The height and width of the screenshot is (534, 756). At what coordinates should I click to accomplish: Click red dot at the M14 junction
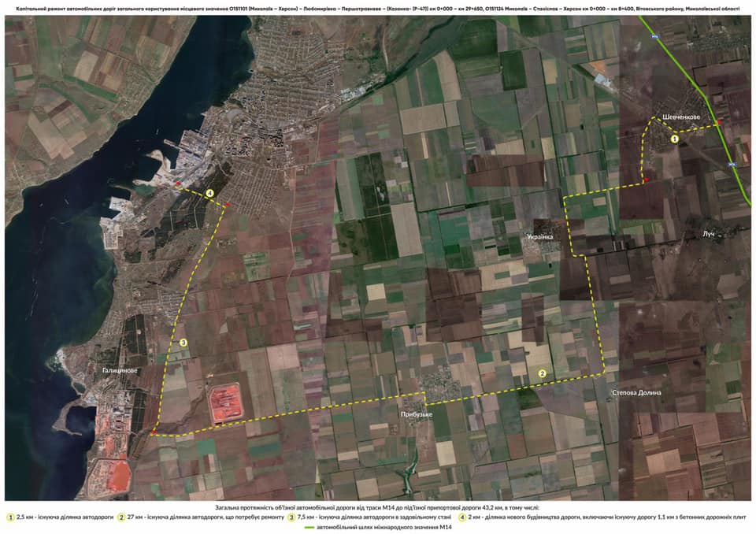(719, 123)
